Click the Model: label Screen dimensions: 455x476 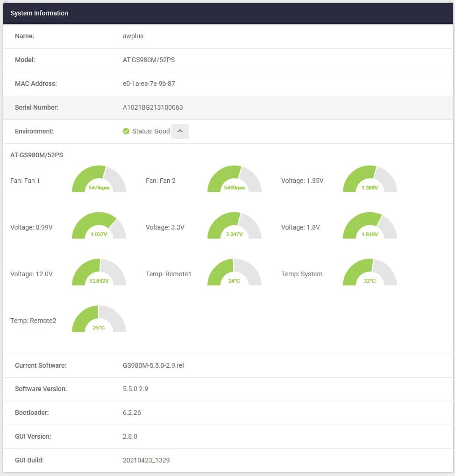point(25,60)
